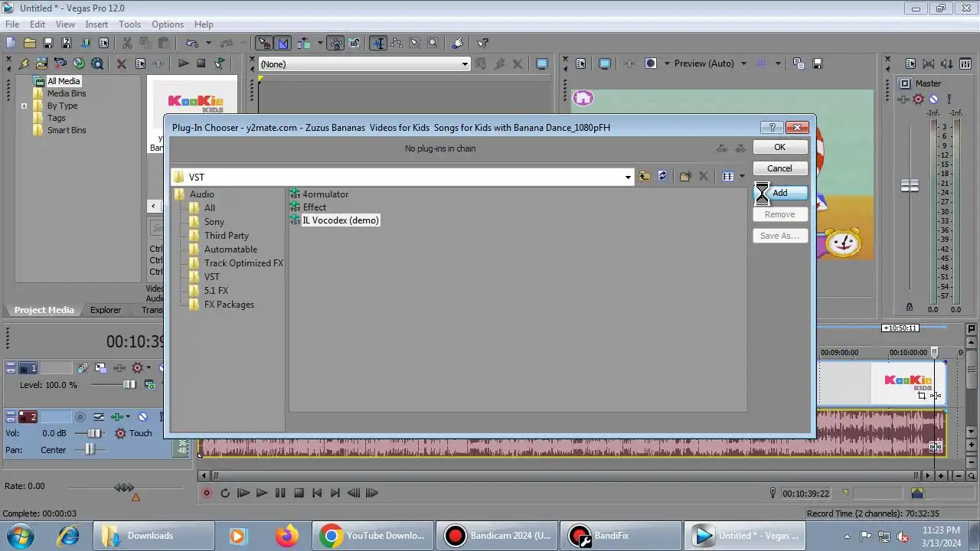Viewport: 980px width, 551px height.
Task: Expand the By Type media bin
Action: [24, 106]
